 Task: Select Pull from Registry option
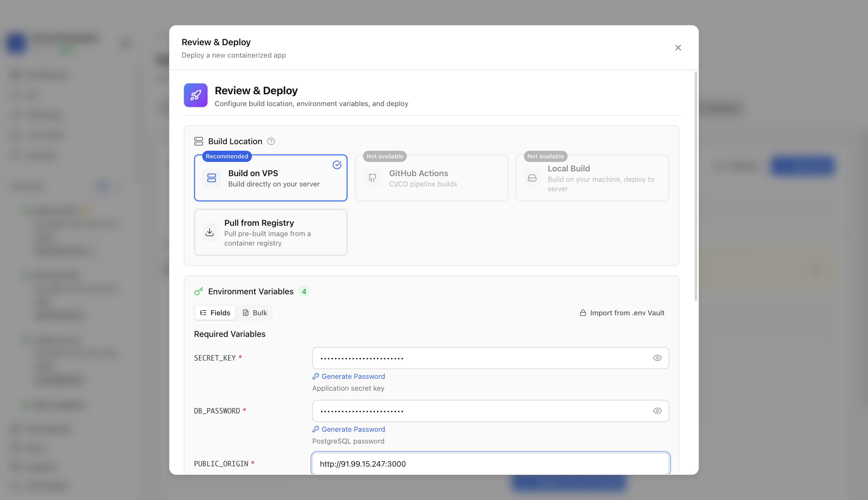point(271,233)
